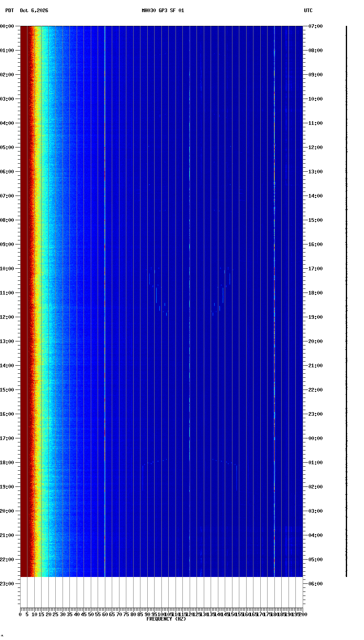Click the 02:00 UTC time label
This screenshot has height=640, width=364.
tap(316, 487)
